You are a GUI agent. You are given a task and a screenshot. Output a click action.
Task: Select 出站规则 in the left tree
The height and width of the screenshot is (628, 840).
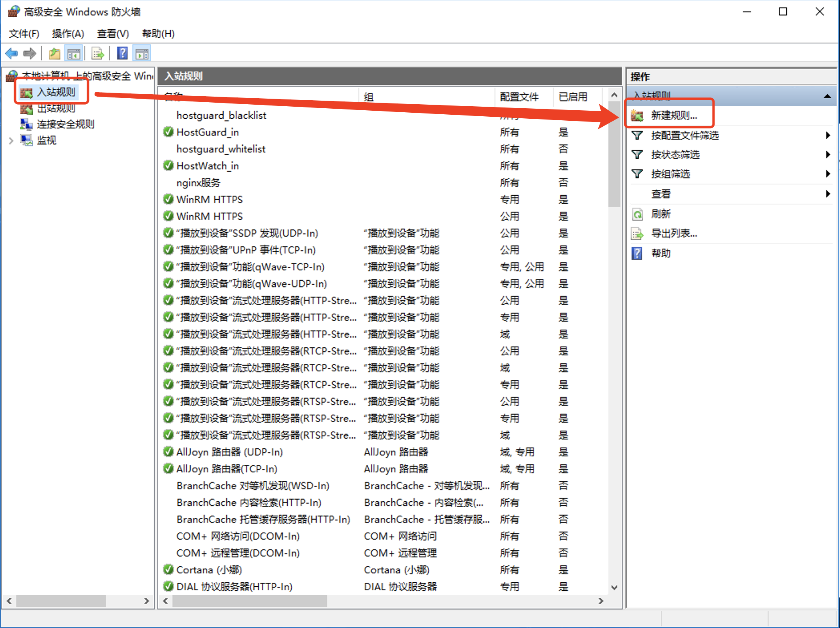[x=56, y=108]
